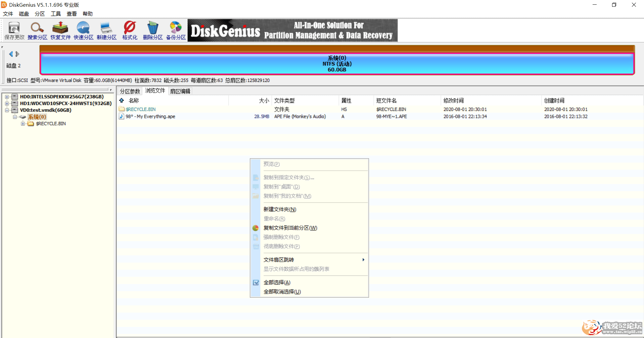Viewport: 644px width, 338px height.
Task: Create a New Partition (新建分区)
Action: [x=106, y=30]
